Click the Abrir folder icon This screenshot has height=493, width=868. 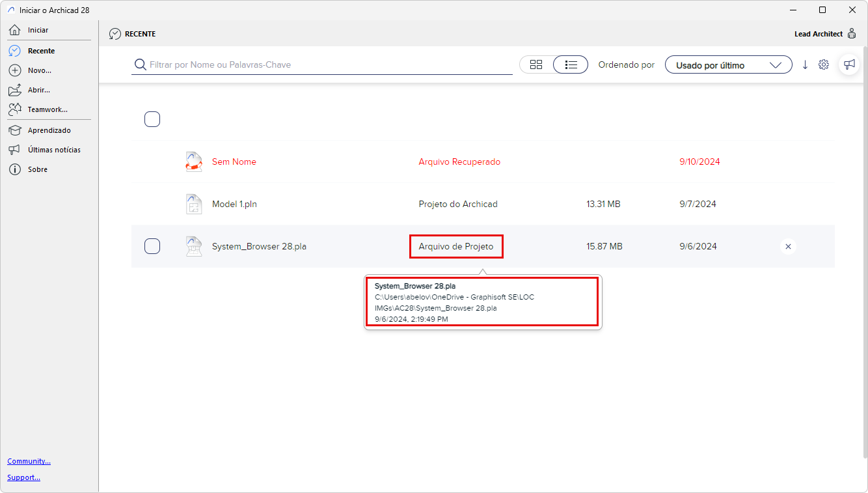[15, 90]
